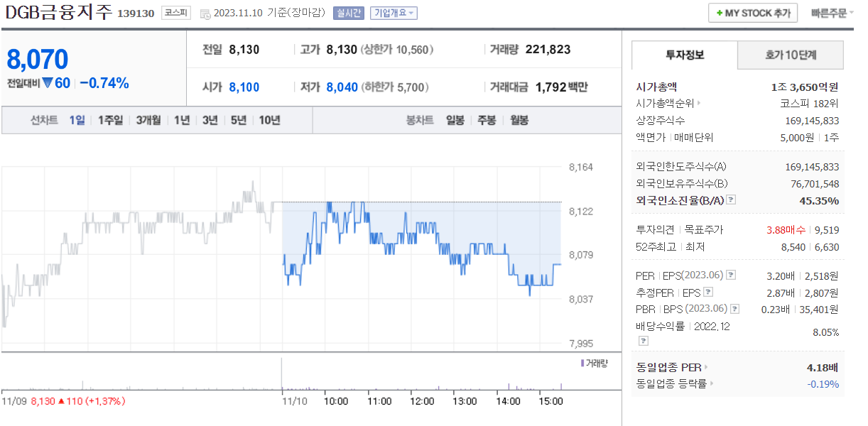Select the 1주일 line chart period
This screenshot has height=426, width=868.
(x=110, y=120)
